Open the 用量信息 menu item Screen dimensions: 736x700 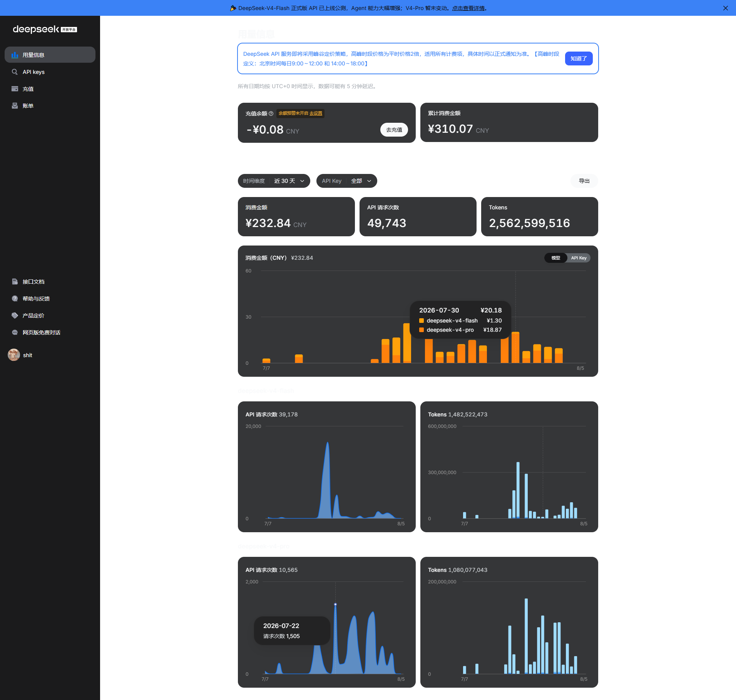(50, 55)
